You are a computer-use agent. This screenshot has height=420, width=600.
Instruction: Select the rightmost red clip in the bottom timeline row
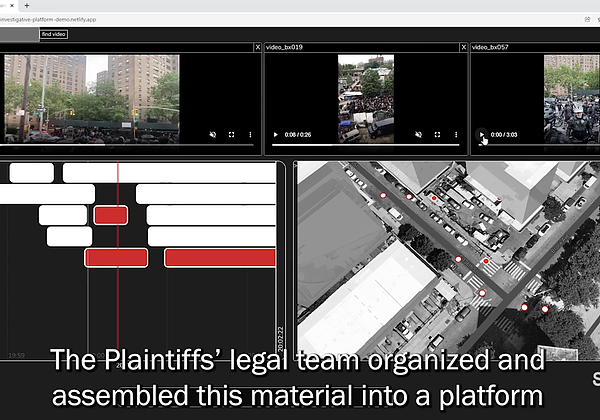pos(219,258)
